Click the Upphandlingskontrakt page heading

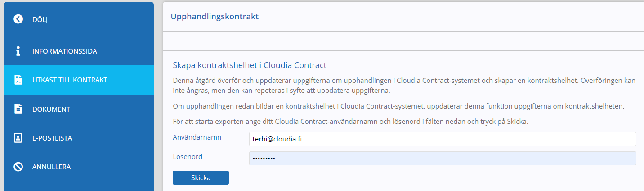[x=215, y=17]
